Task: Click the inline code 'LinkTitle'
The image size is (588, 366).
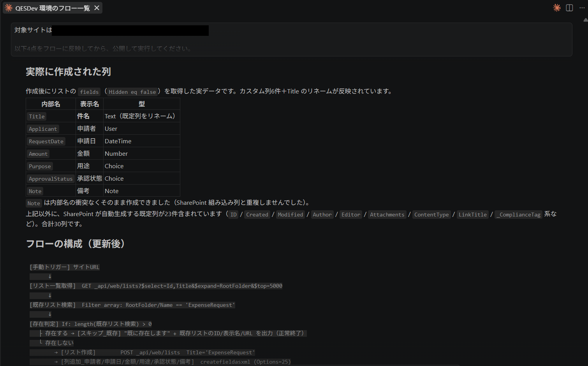Action: pos(472,215)
